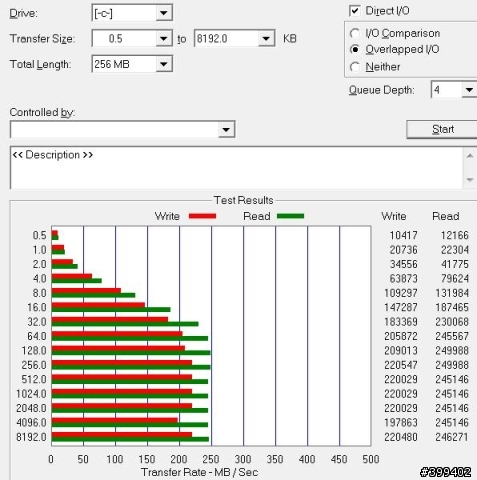Click the 250 axis tick label
Viewport: 477px width, 480px height.
[x=211, y=459]
